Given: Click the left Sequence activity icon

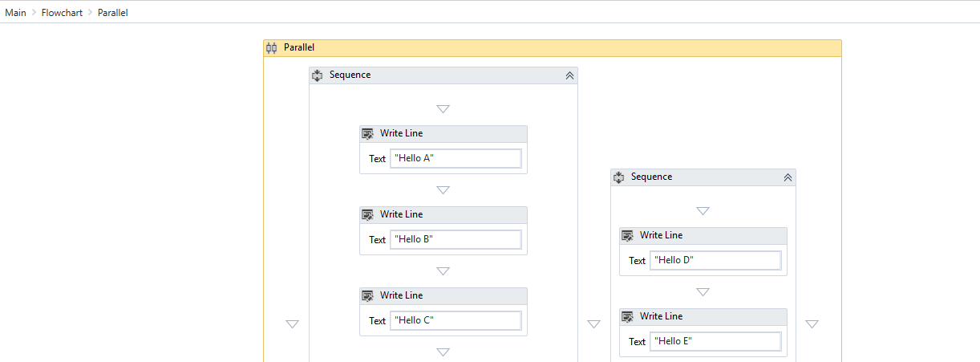Looking at the screenshot, I should pyautogui.click(x=317, y=75).
